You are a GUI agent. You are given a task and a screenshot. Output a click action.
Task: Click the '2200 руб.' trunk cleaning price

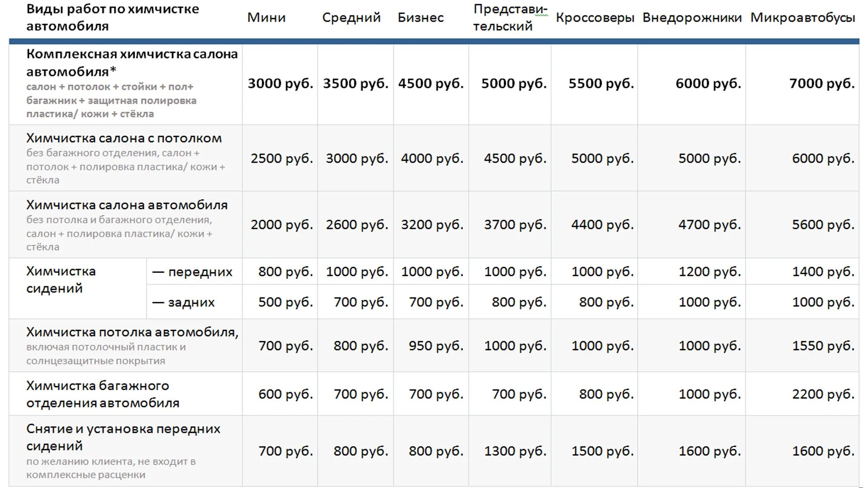coord(823,394)
